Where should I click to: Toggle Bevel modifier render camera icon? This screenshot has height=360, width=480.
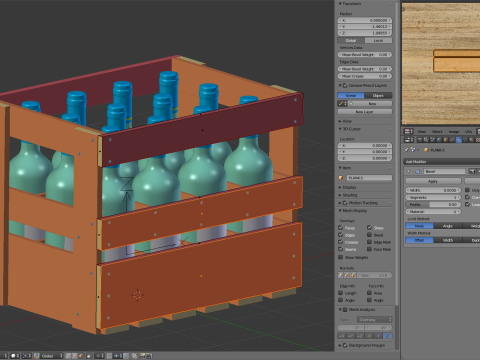(x=472, y=171)
